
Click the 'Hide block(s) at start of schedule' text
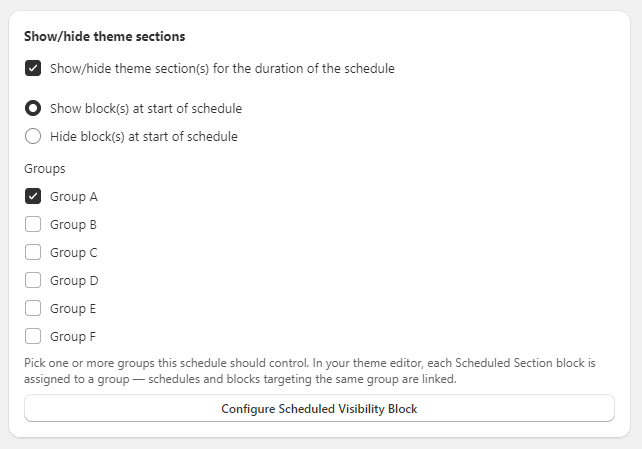click(x=144, y=137)
